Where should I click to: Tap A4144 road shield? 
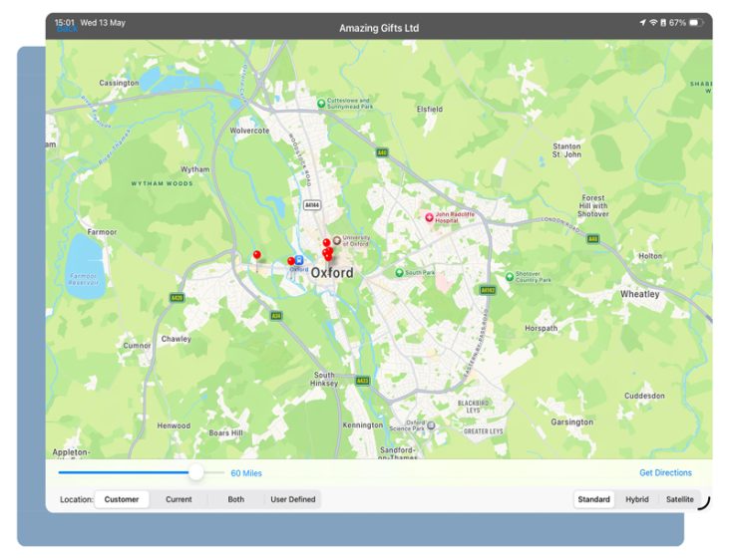(312, 204)
